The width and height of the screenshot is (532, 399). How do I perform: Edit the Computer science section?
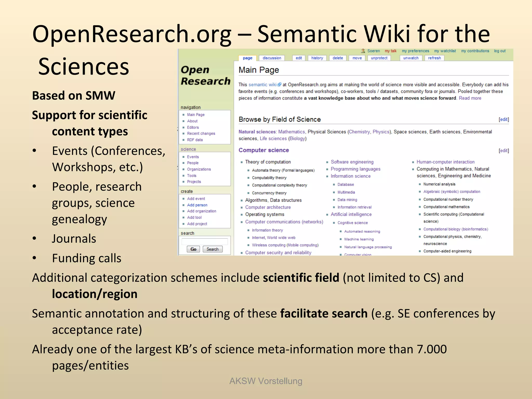click(504, 151)
